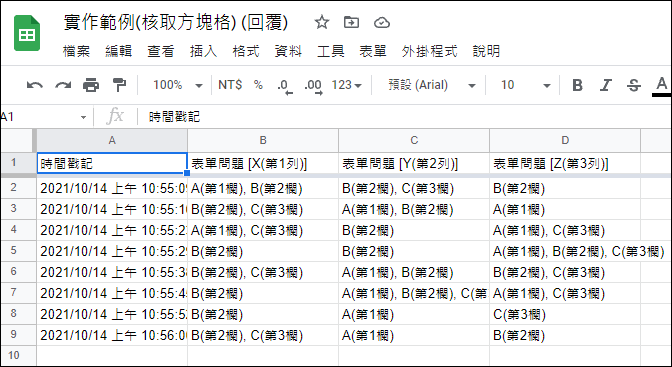
Task: Select cell D8 containing C(第3欄)
Action: pyautogui.click(x=565, y=314)
